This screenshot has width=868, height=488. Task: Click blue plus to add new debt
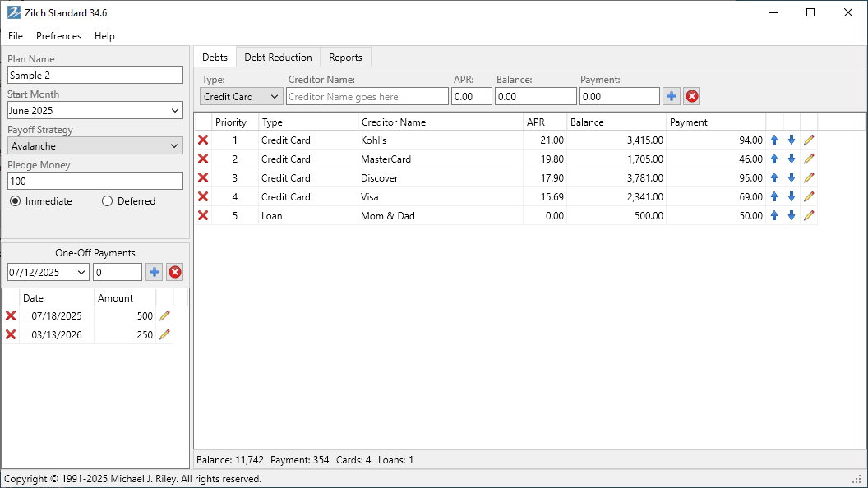coord(672,97)
